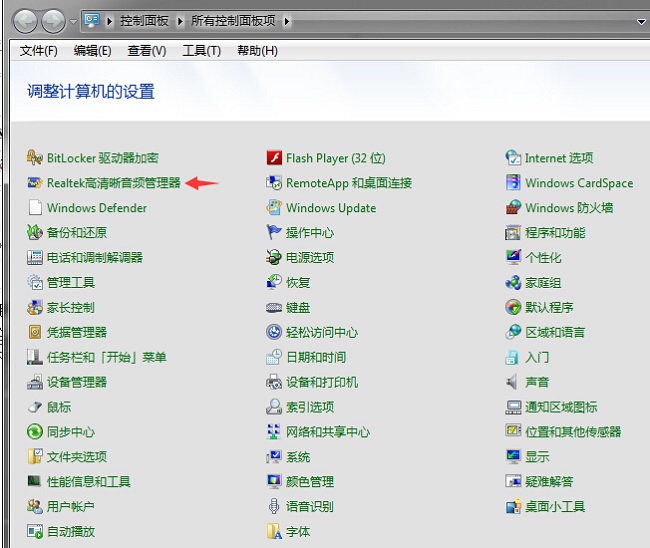Click the Realtek高清晰音频管理器 icon
Image resolution: width=650 pixels, height=548 pixels.
[35, 183]
